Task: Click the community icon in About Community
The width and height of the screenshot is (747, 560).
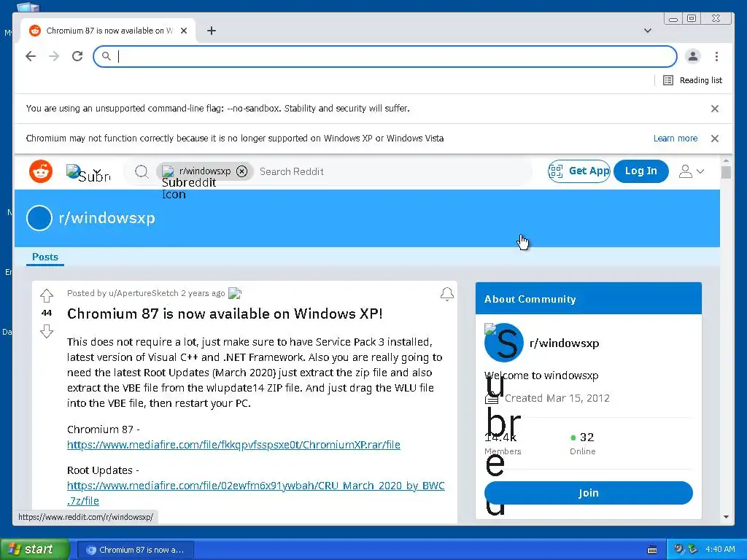Action: coord(504,343)
